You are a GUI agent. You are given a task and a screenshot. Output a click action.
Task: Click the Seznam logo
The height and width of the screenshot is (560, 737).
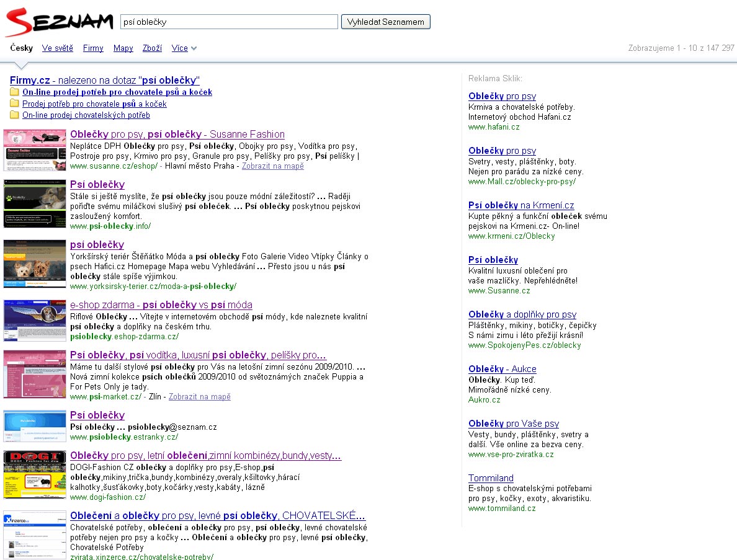point(59,22)
